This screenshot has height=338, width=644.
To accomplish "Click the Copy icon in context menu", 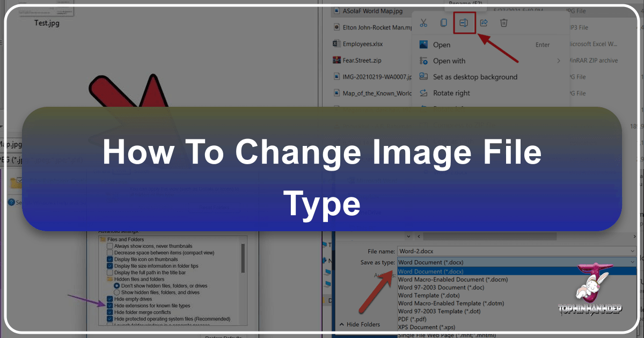I will (x=443, y=23).
